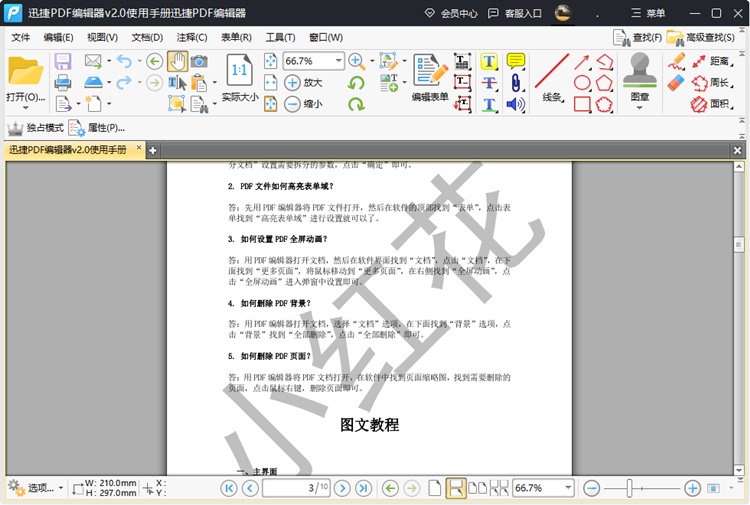
Task: Open the 文档(D) menu
Action: tap(147, 37)
